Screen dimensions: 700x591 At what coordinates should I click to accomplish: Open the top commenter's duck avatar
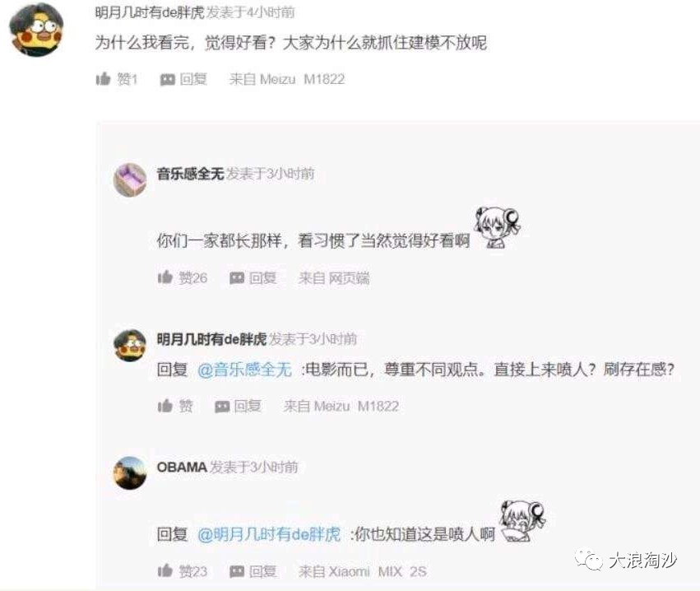pyautogui.click(x=36, y=30)
